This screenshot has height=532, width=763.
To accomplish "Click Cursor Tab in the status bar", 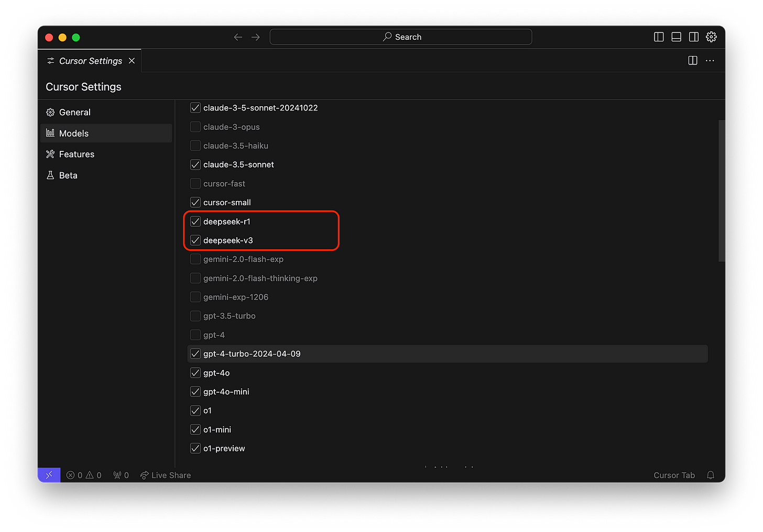I will [x=674, y=475].
